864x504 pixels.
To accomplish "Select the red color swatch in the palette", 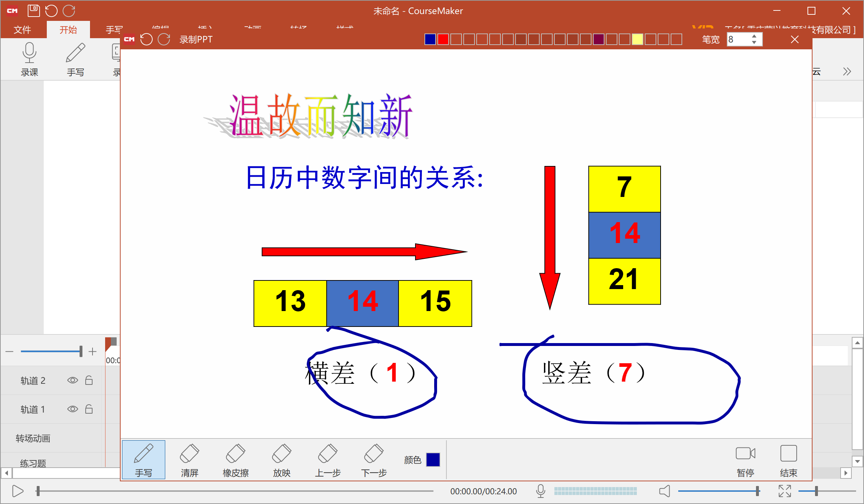I will point(443,39).
